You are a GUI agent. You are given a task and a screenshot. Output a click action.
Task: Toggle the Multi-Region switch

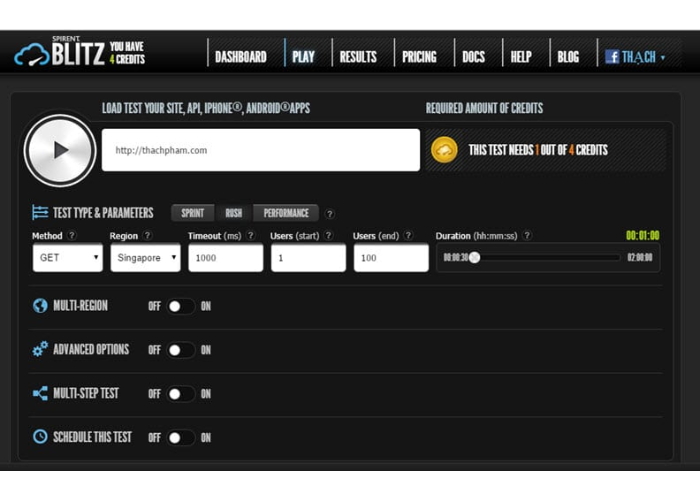[x=180, y=306]
